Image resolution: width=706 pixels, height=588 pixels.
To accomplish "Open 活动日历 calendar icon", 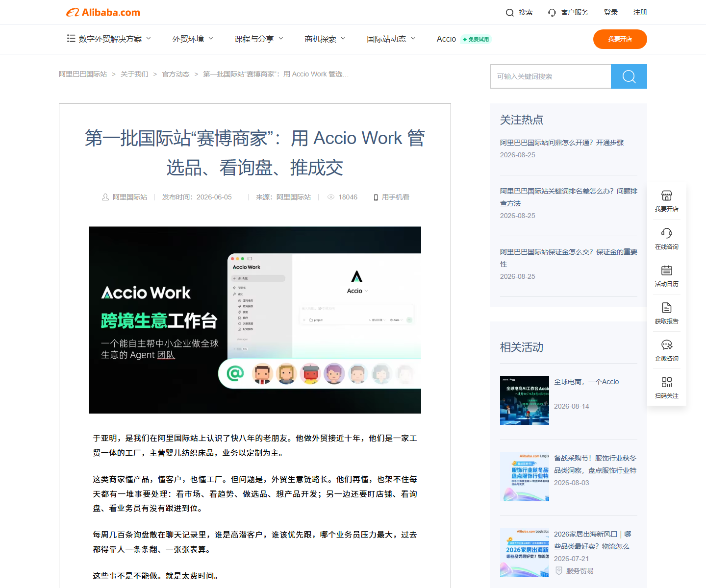I will (x=667, y=270).
